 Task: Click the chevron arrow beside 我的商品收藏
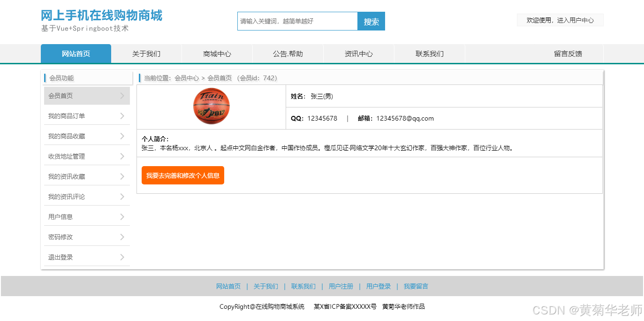(x=122, y=136)
